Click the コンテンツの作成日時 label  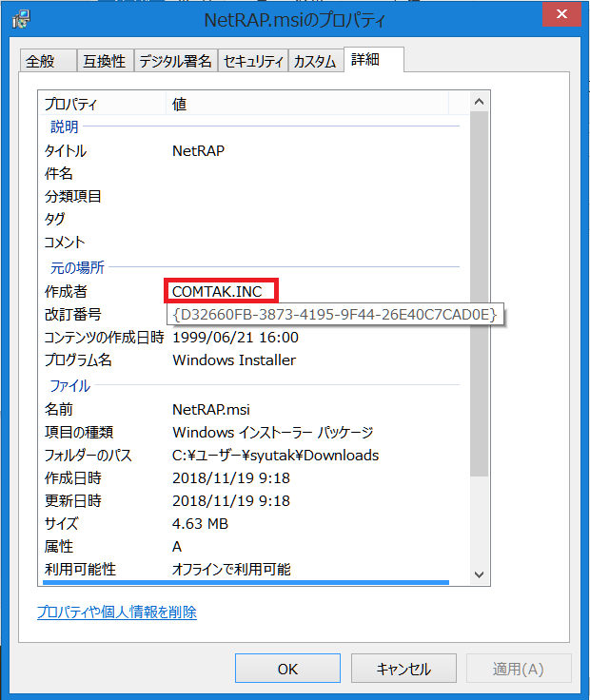click(104, 338)
